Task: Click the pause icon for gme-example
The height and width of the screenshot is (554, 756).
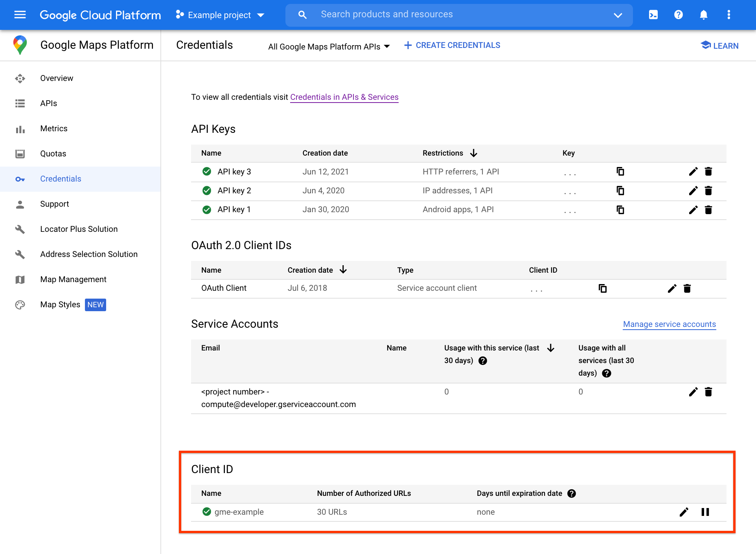Action: pos(704,512)
